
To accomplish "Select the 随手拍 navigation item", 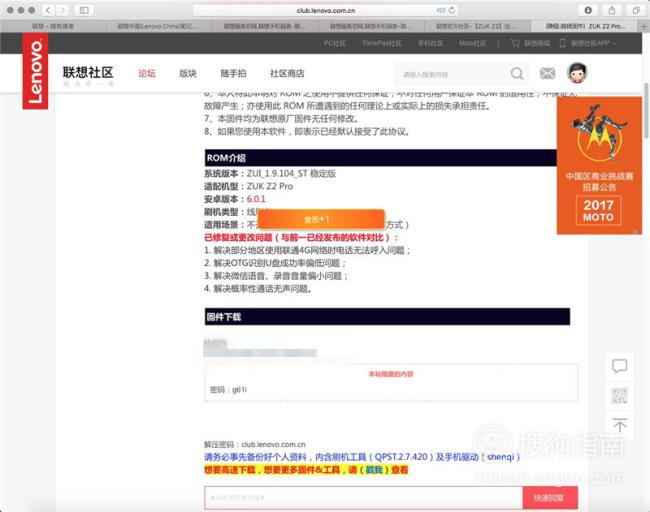I will [233, 73].
